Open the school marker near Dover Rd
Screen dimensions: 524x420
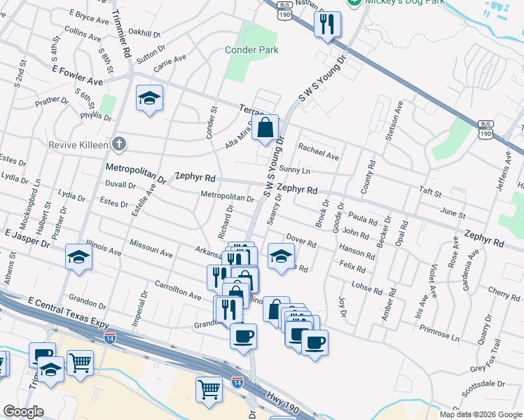[x=281, y=259]
